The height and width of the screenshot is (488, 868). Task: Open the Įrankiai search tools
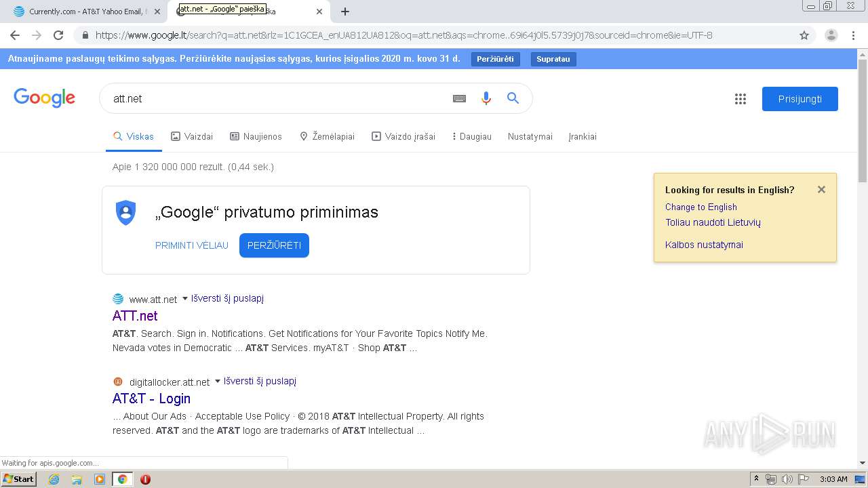coord(583,136)
